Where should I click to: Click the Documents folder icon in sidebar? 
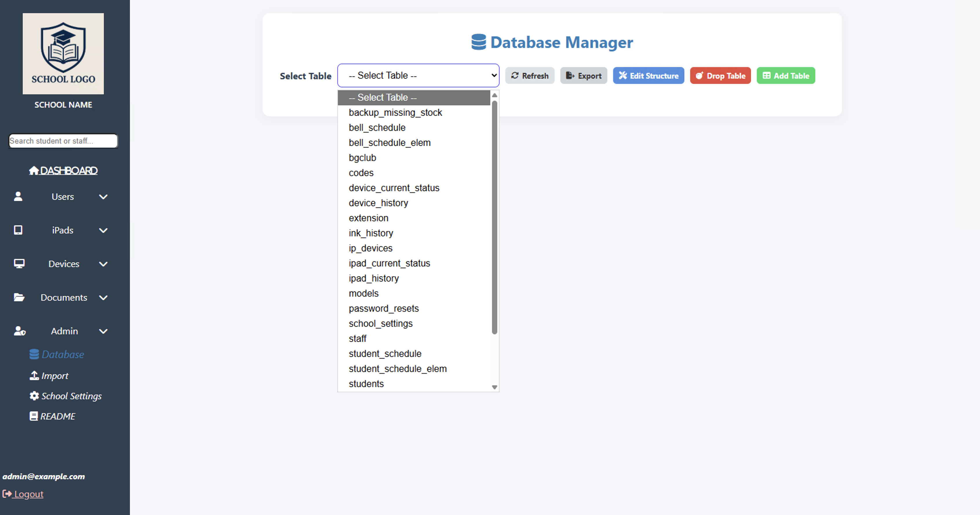tap(19, 297)
